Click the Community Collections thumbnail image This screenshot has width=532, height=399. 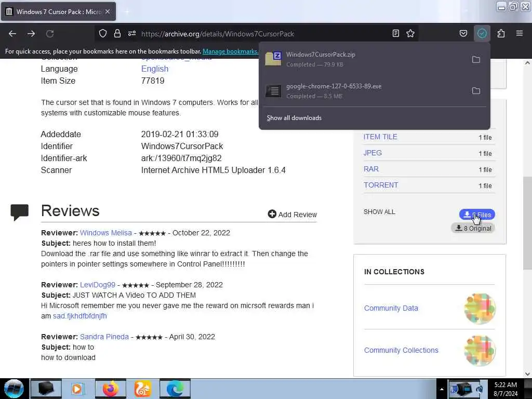(x=480, y=351)
